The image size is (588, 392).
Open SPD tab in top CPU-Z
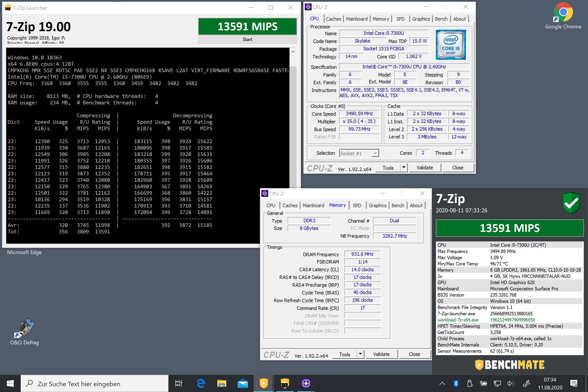(x=400, y=19)
